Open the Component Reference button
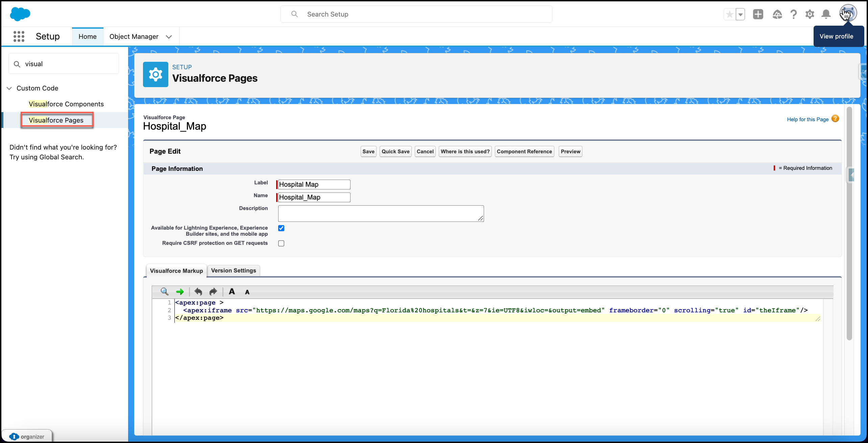The image size is (868, 443). pos(524,152)
